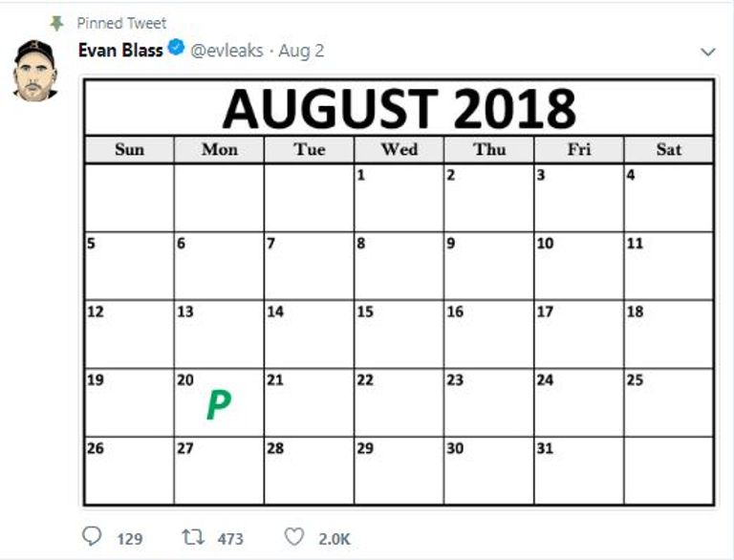The image size is (734, 560).
Task: Like the tweet with the heart icon
Action: 294,537
